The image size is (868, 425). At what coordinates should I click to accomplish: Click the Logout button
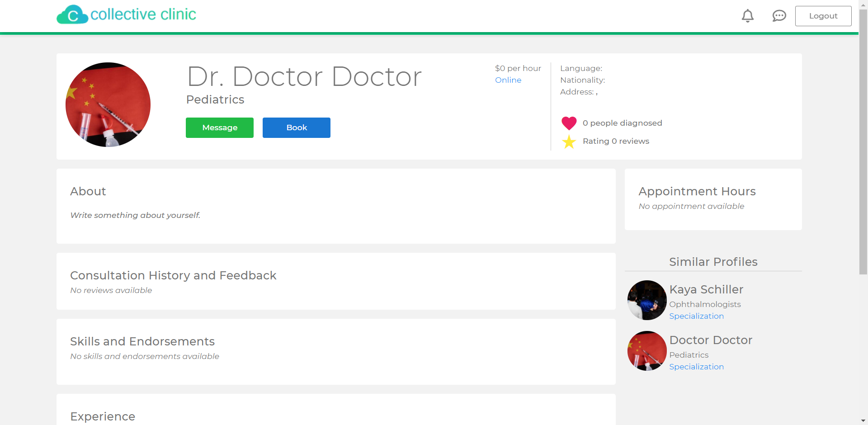[x=823, y=16]
